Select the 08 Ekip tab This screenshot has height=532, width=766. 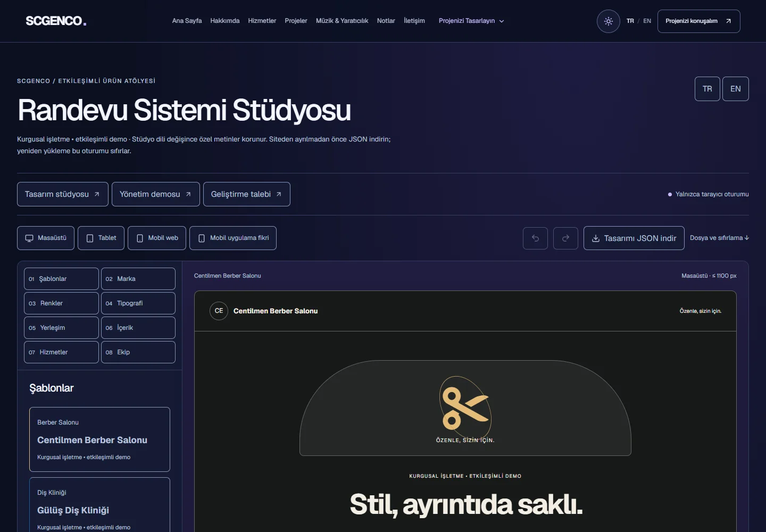[x=138, y=352]
